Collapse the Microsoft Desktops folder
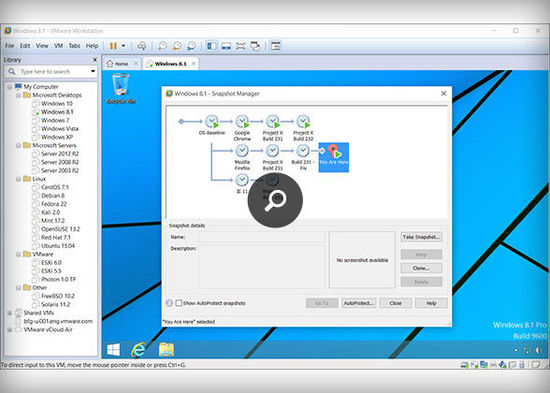The image size is (550, 393). click(x=19, y=95)
